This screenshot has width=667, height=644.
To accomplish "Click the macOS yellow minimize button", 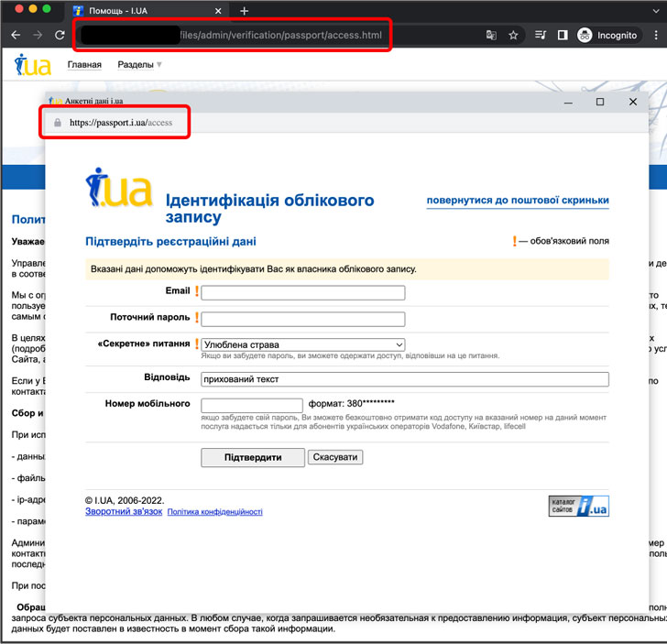I will tap(33, 9).
